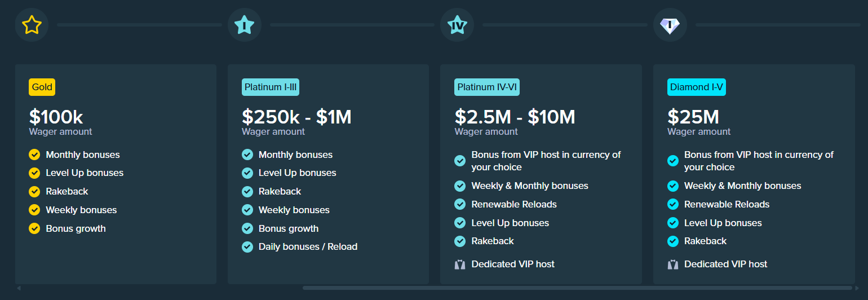Click Platinum I-III Bonus growth checkmark
Screen dimensions: 868x300
tap(247, 228)
